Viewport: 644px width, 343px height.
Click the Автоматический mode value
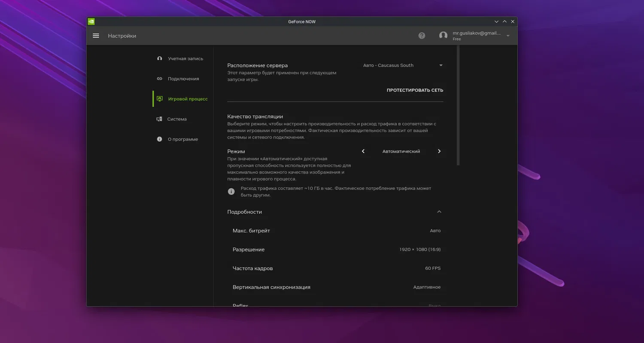pos(401,151)
